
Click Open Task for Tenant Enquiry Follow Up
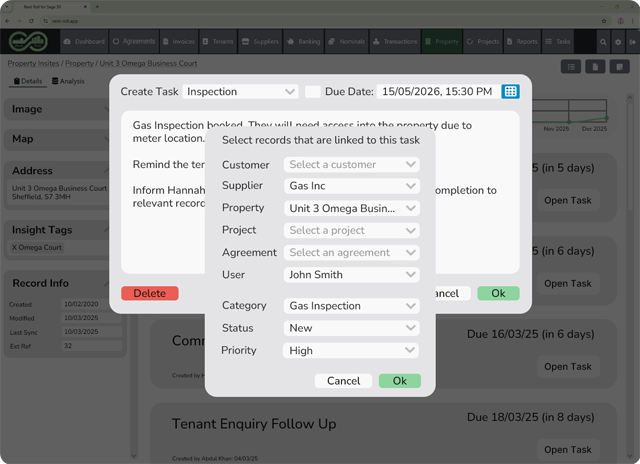pyautogui.click(x=568, y=450)
